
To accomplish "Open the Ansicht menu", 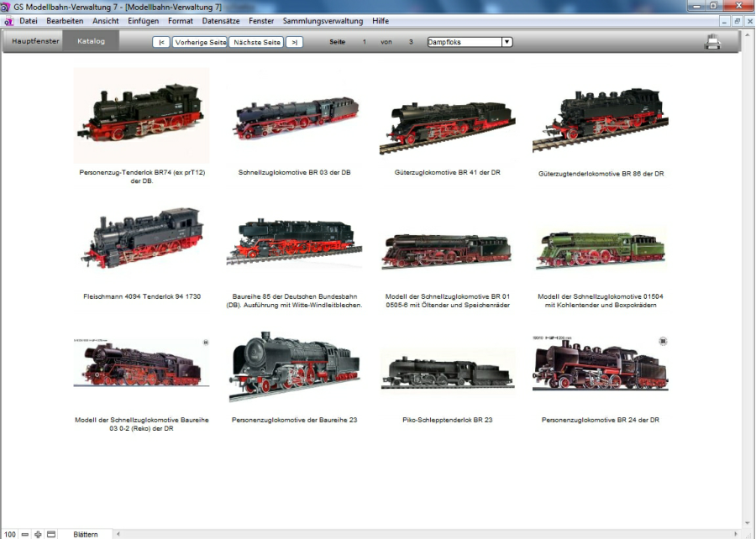I will pyautogui.click(x=106, y=21).
